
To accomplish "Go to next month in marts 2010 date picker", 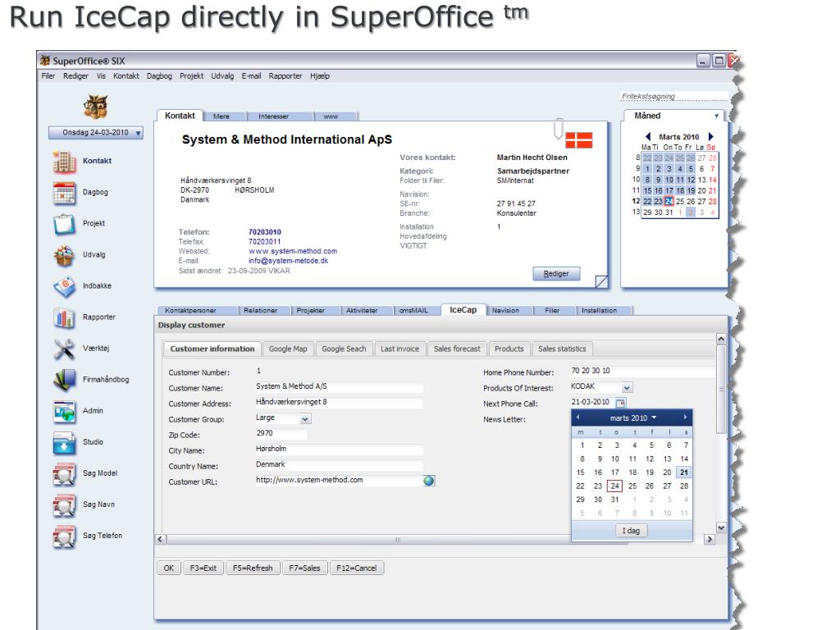I will 685,418.
